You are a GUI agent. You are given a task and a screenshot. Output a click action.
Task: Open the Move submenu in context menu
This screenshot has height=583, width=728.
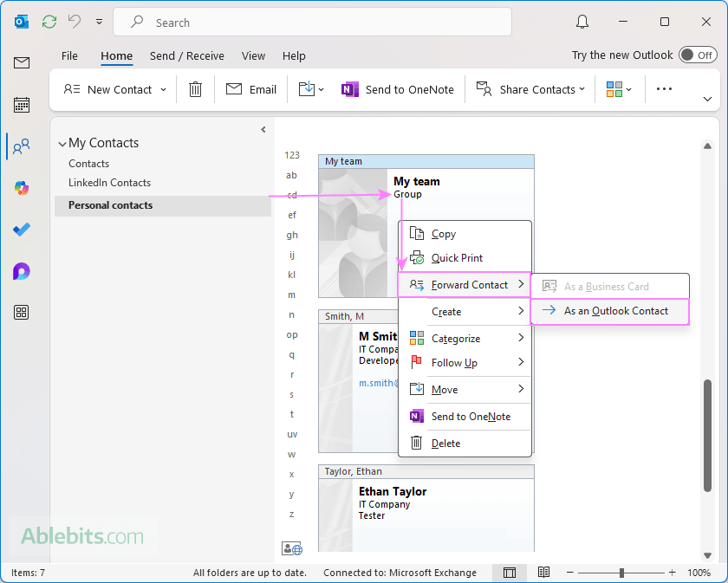pos(465,390)
